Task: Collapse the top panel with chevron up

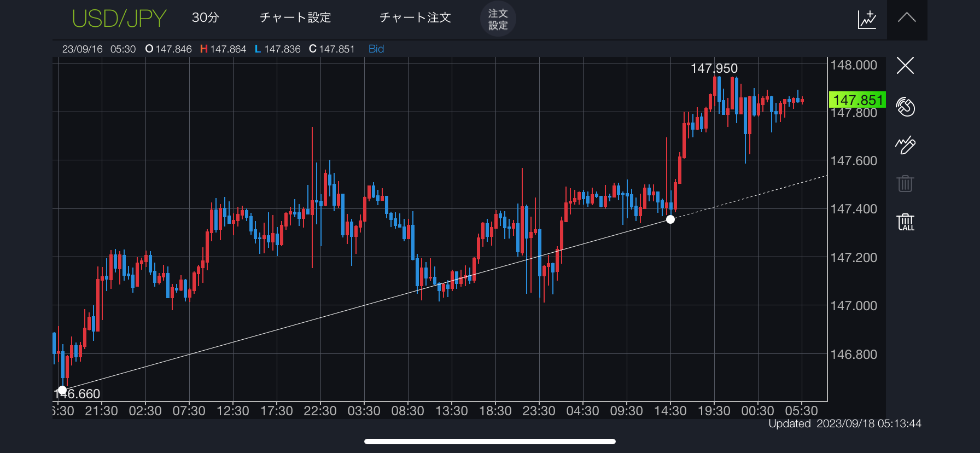Action: pos(907,18)
